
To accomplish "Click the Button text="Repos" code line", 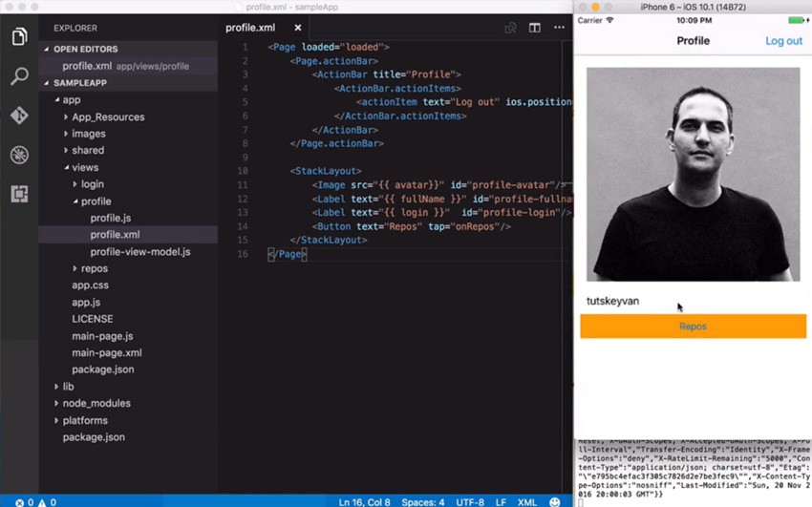I will pos(411,226).
